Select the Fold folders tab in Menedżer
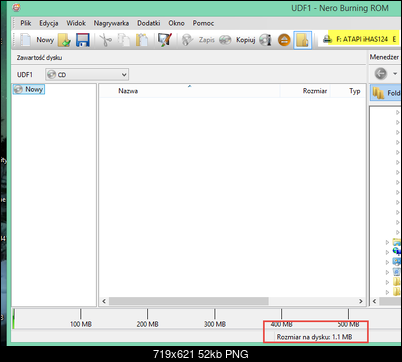Image resolution: width=402 pixels, height=362 pixels. pyautogui.click(x=385, y=93)
